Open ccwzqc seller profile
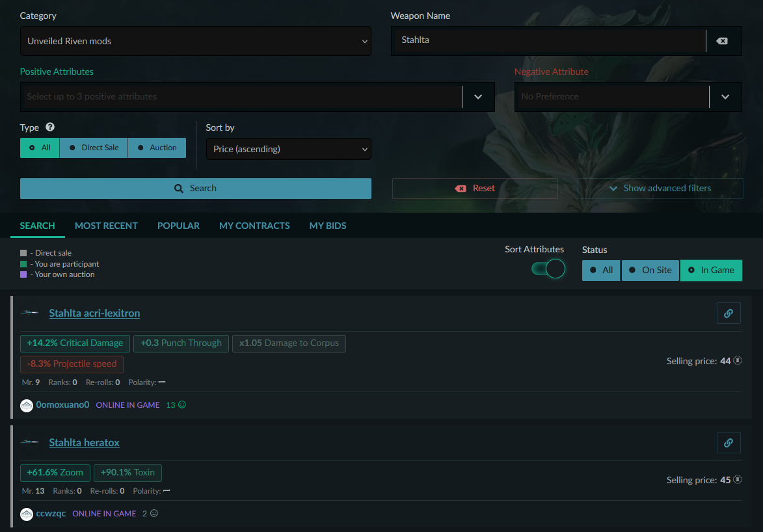The width and height of the screenshot is (763, 532). (51, 514)
